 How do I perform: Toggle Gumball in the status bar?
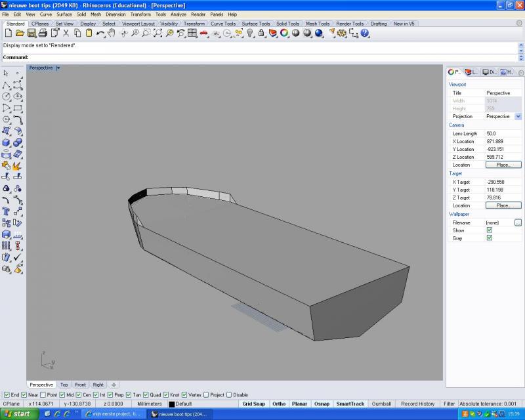point(381,404)
